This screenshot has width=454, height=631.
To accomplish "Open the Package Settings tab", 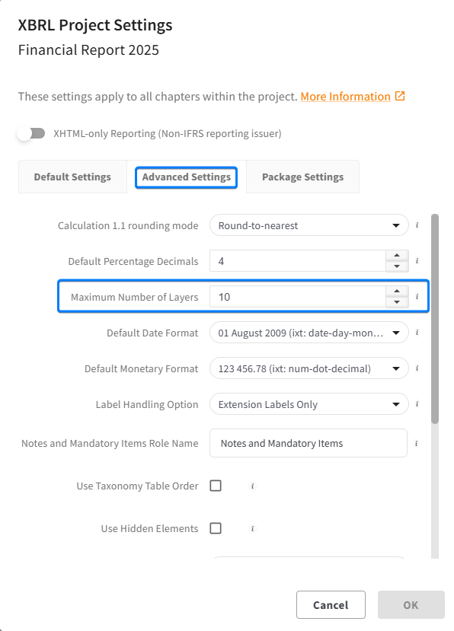I will (x=303, y=177).
